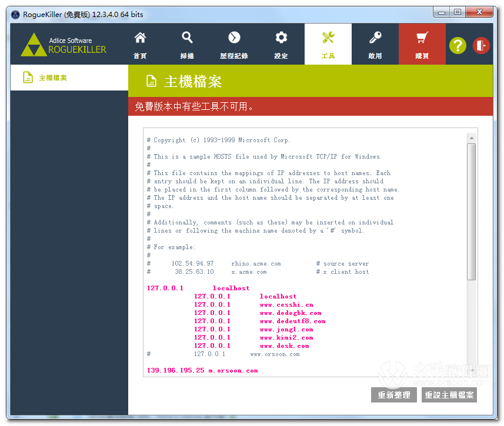The image size is (504, 426).
Task: Click the red free-version warning banner
Action: [311, 107]
